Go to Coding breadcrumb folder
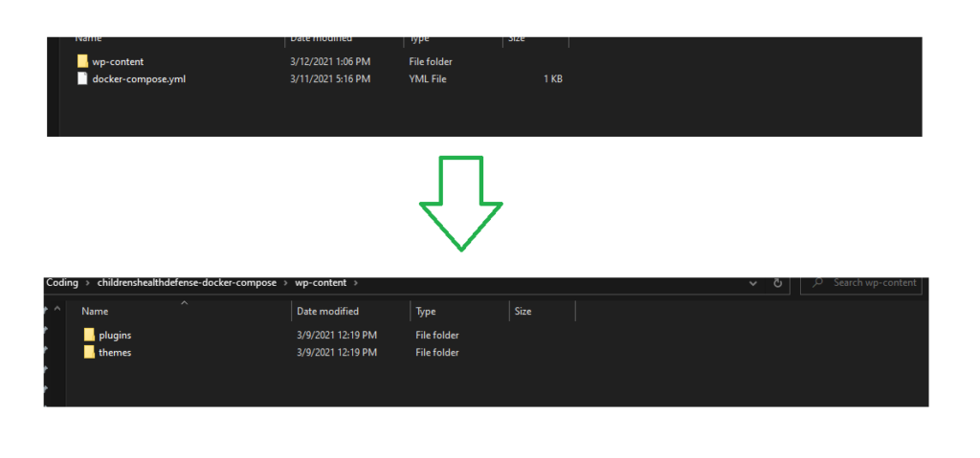The image size is (980, 458). (x=62, y=283)
